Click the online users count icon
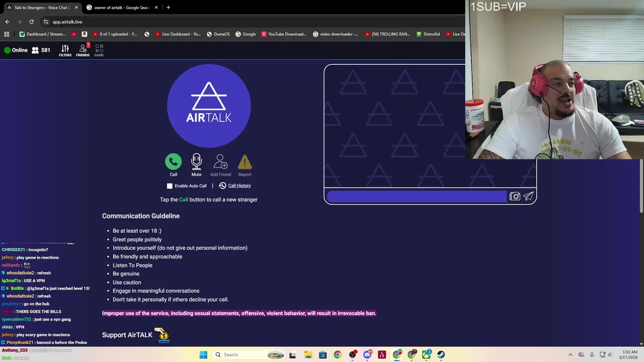 pyautogui.click(x=35, y=50)
